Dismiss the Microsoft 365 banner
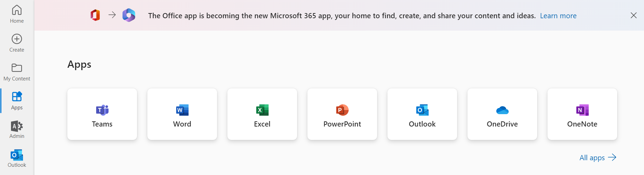 634,15
